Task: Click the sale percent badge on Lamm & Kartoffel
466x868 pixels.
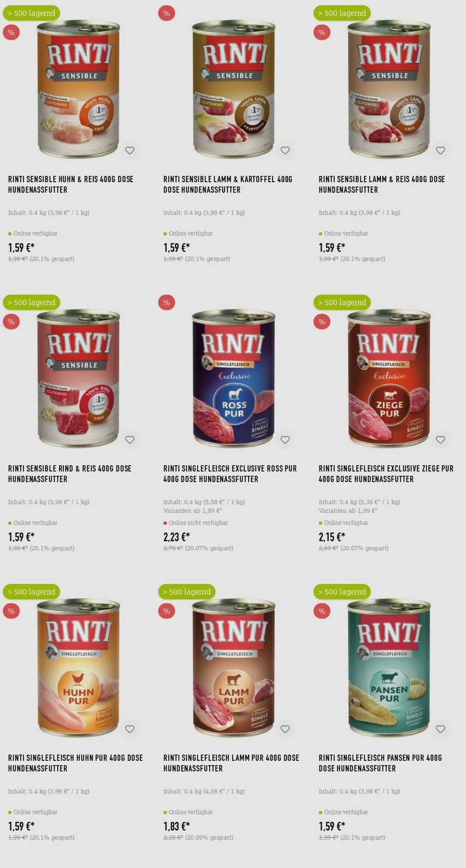Action: (x=167, y=13)
